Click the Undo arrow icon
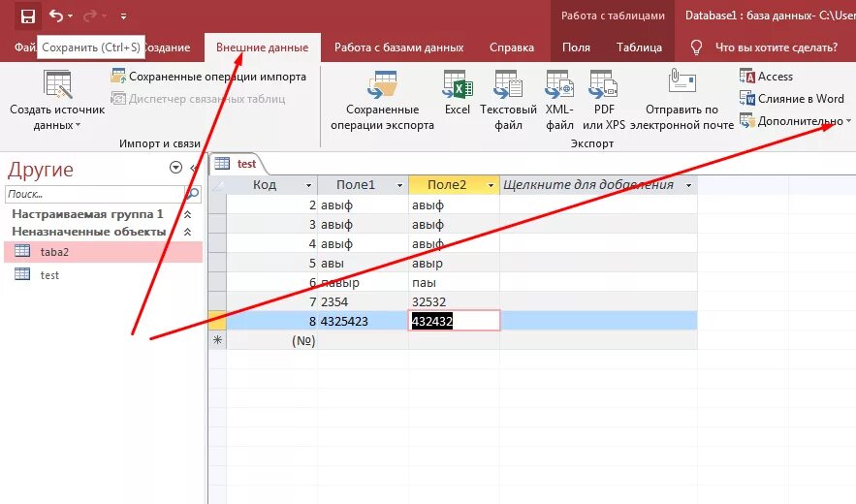The height and width of the screenshot is (504, 856). pos(55,16)
